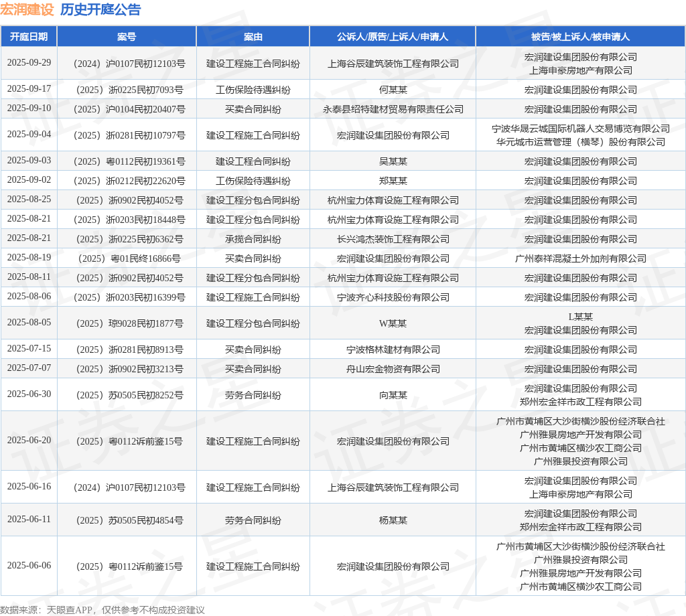Click date cell 2025-08-19
The image size is (686, 616).
(29, 258)
